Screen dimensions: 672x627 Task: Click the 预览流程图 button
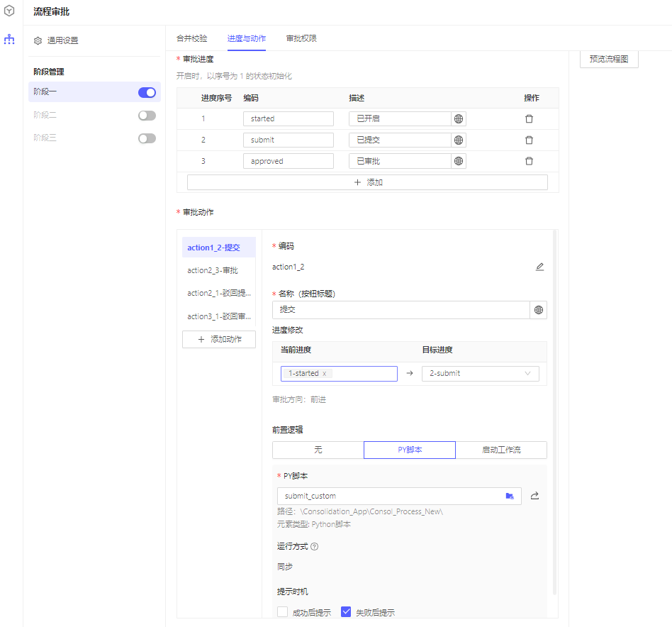pyautogui.click(x=609, y=60)
